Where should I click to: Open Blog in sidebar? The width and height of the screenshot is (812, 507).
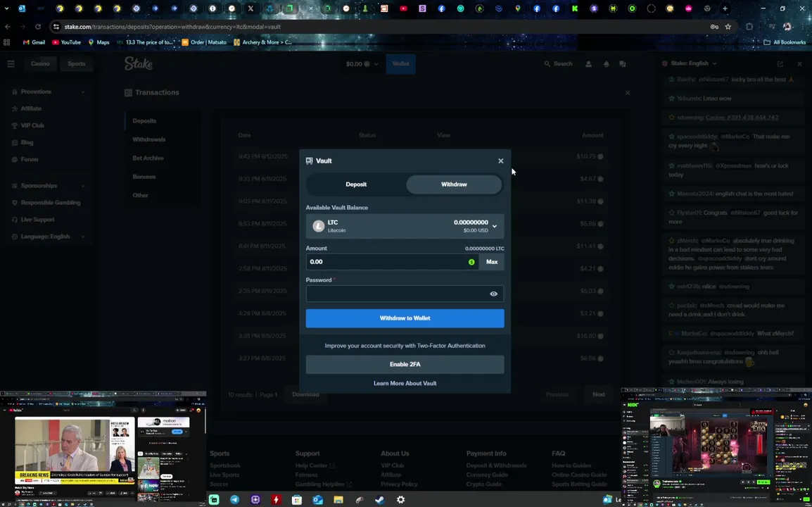[x=27, y=142]
